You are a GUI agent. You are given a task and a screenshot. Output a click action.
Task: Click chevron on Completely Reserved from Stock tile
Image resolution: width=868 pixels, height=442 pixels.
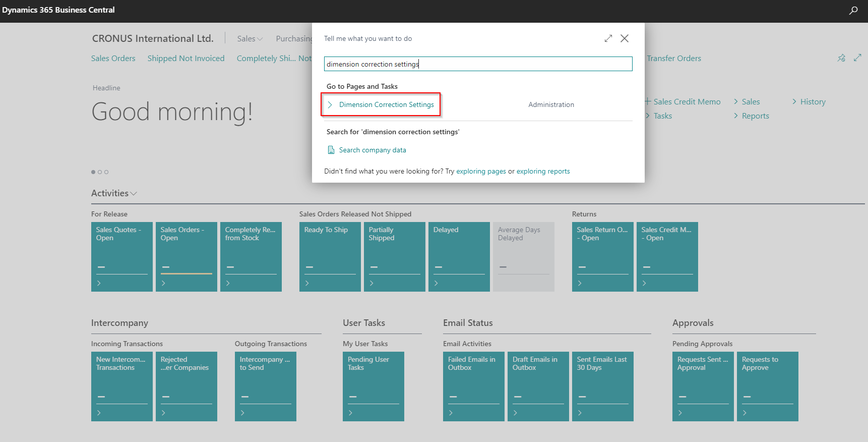coord(228,283)
